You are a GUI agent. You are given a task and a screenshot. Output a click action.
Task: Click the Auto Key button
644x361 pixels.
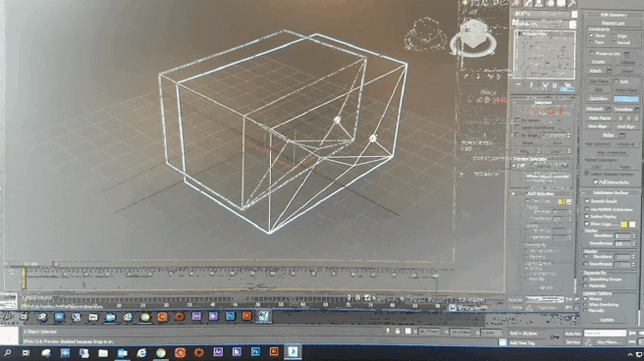(x=573, y=334)
